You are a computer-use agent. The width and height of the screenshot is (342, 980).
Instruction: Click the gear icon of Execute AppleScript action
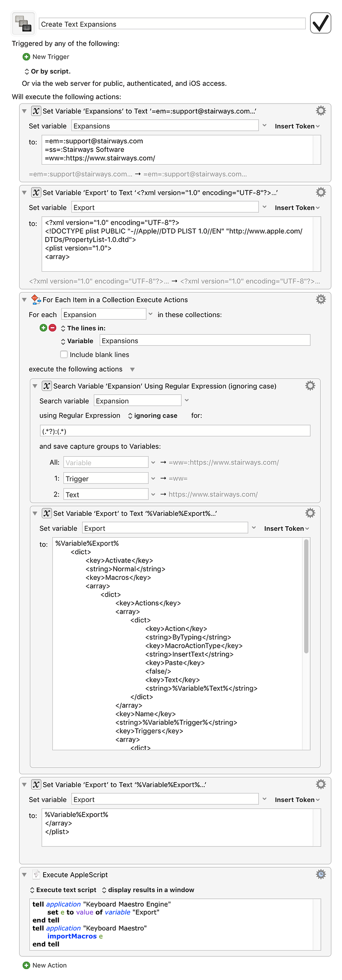coord(321,874)
